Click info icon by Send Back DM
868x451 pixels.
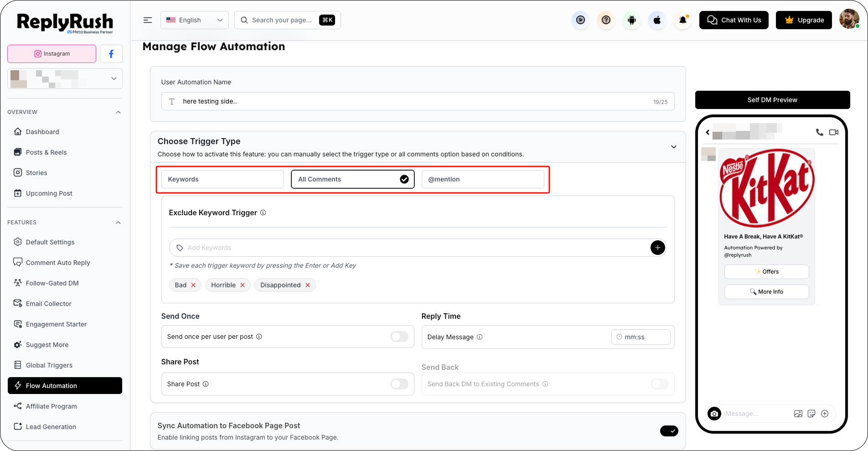coord(545,384)
